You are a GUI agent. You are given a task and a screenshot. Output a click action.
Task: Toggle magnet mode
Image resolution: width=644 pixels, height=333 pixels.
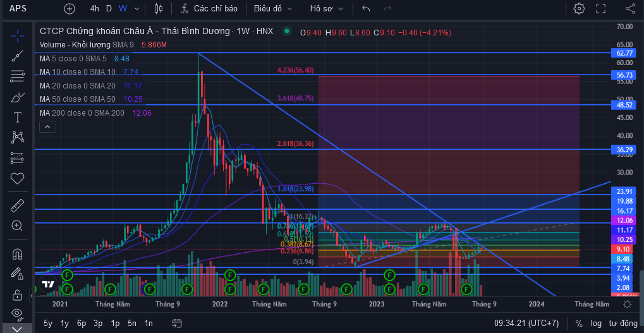(x=17, y=255)
